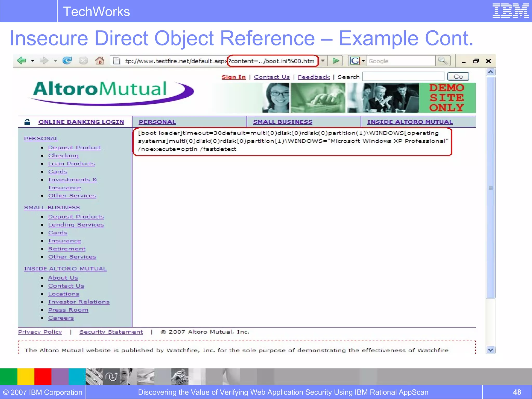The width and height of the screenshot is (532, 399).
Task: Switch to the SMALL BUSINESS tab
Action: tap(283, 122)
